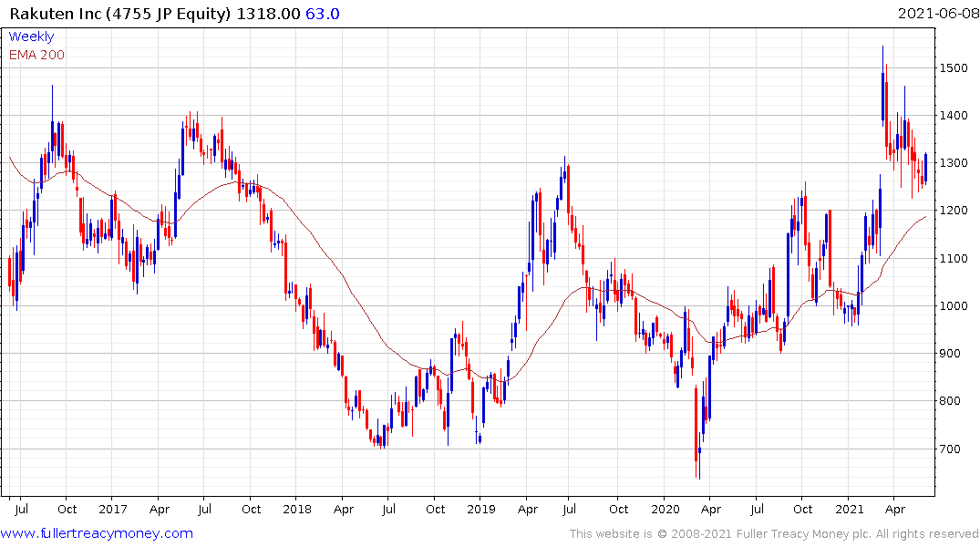Select the 900 price axis label
Image resolution: width=980 pixels, height=547 pixels.
[x=951, y=354]
